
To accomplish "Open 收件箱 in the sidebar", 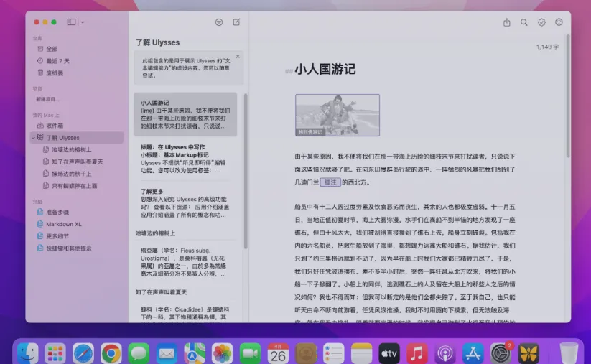I will (55, 126).
